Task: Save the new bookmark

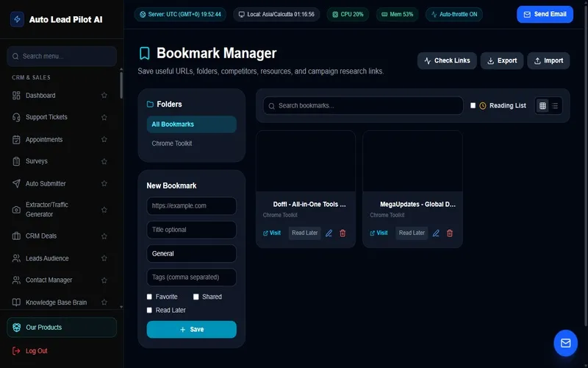Action: (x=191, y=329)
